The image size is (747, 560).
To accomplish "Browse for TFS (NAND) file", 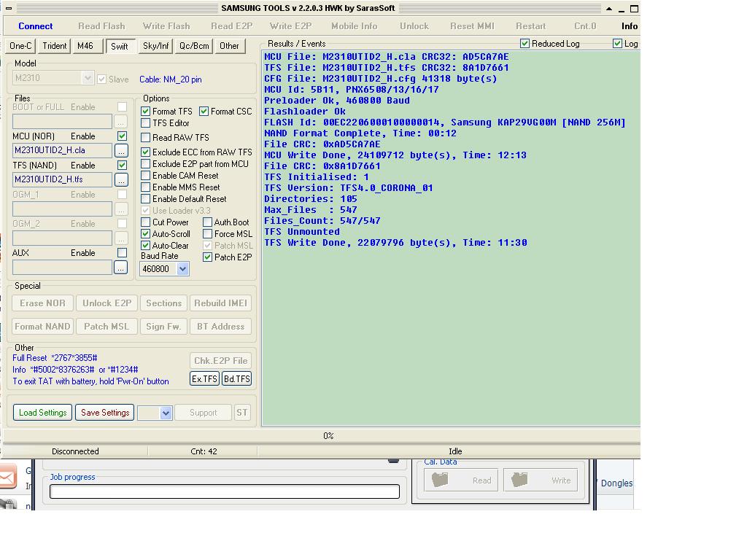I will (x=121, y=179).
